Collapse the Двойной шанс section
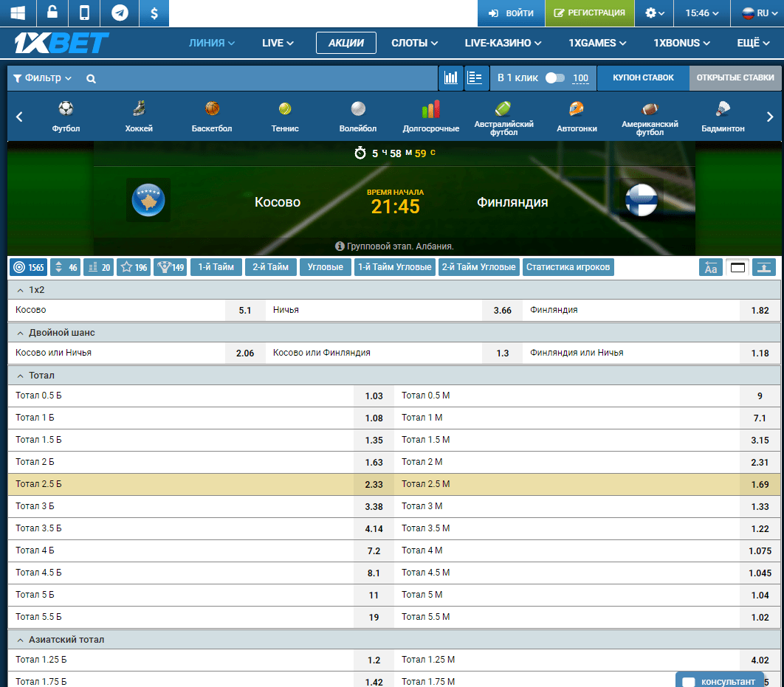The height and width of the screenshot is (687, 784). coord(394,333)
